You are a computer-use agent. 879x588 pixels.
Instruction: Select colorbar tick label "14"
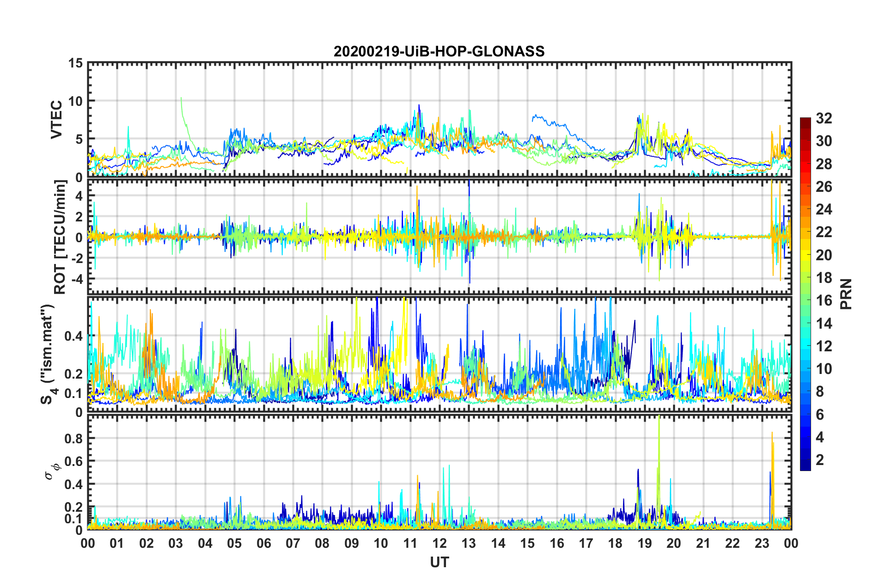pos(824,324)
